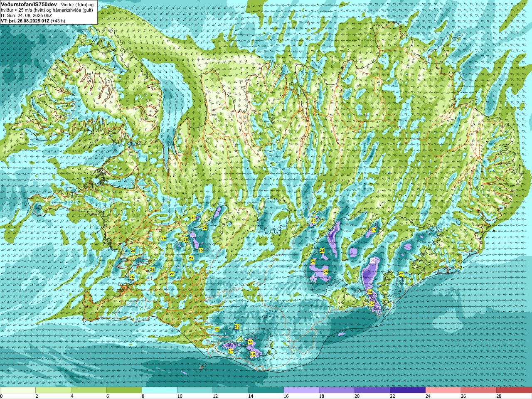
Task: Click the 'VT: þri. 26.08.2025 01Z (+43 h)' line
Action: (33, 20)
